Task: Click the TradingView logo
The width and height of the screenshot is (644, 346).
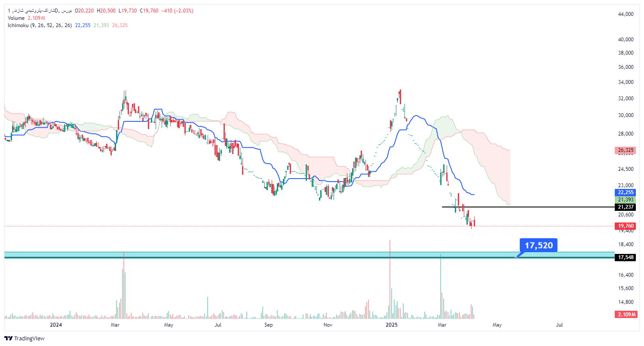Action: click(25, 338)
